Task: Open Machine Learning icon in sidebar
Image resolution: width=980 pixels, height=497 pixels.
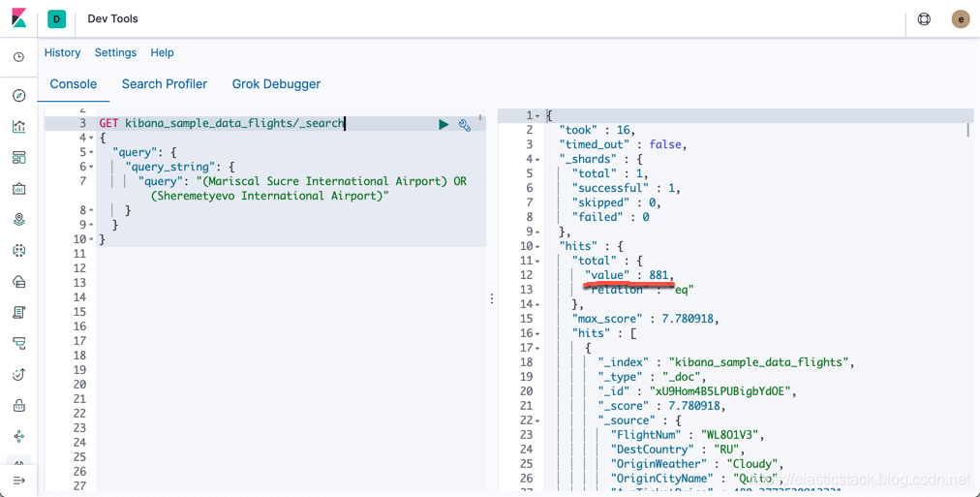Action: pyautogui.click(x=18, y=251)
